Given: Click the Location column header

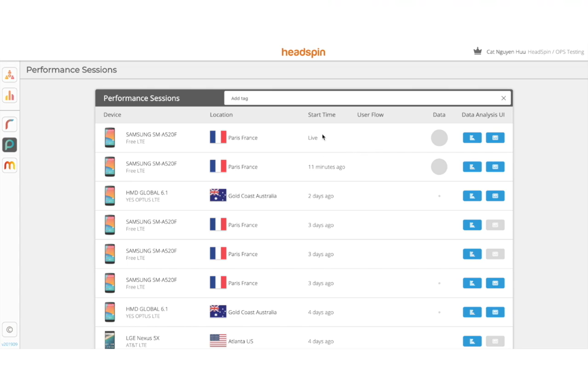Looking at the screenshot, I should (221, 115).
